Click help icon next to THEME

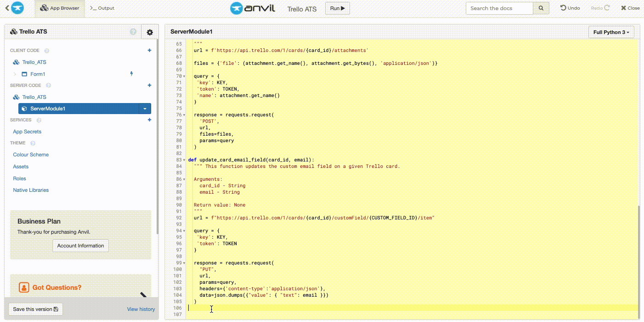click(x=33, y=144)
